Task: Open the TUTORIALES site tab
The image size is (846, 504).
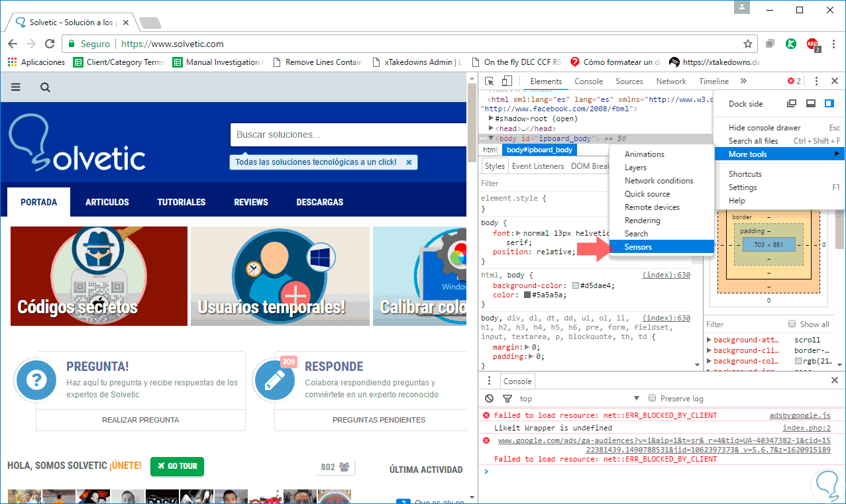Action: click(x=182, y=202)
